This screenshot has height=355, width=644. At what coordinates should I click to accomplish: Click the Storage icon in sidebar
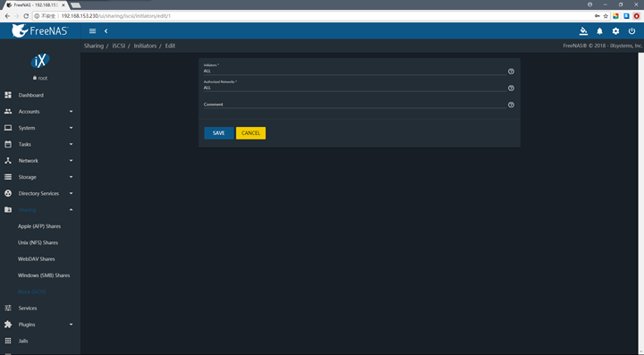[8, 177]
